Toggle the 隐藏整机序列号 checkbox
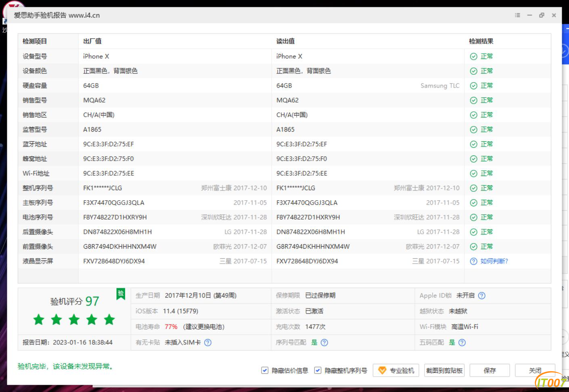Screen dimensions: 569x392 tap(318, 370)
